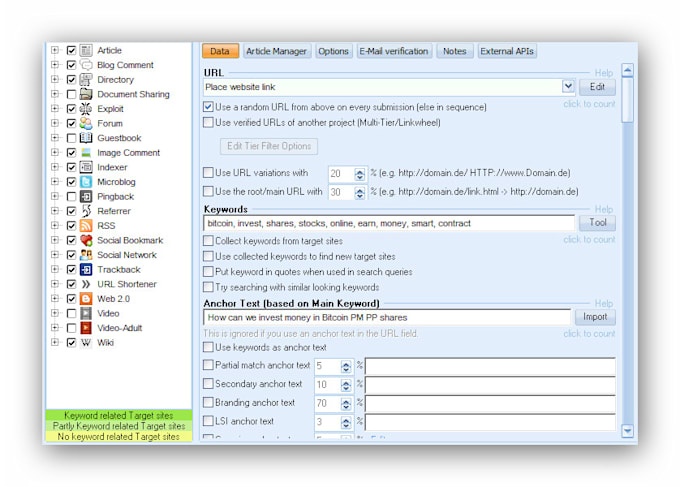Expand the Social Network tree node

(x=55, y=254)
